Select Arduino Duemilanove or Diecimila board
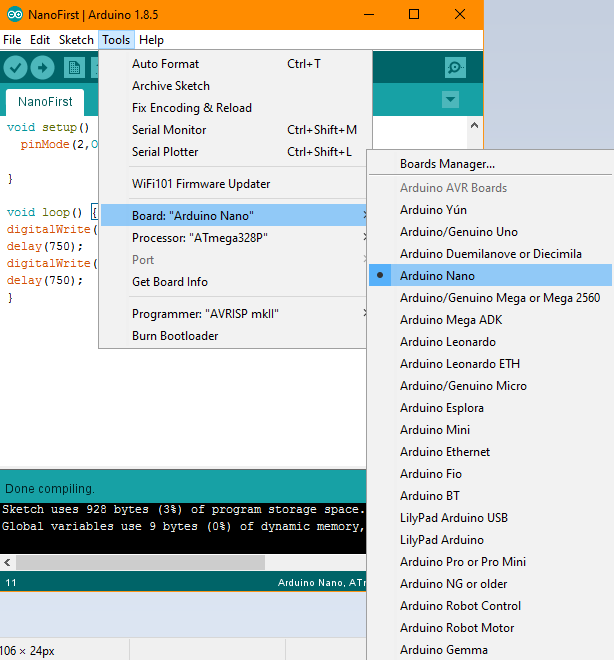The width and height of the screenshot is (614, 660). tap(490, 254)
